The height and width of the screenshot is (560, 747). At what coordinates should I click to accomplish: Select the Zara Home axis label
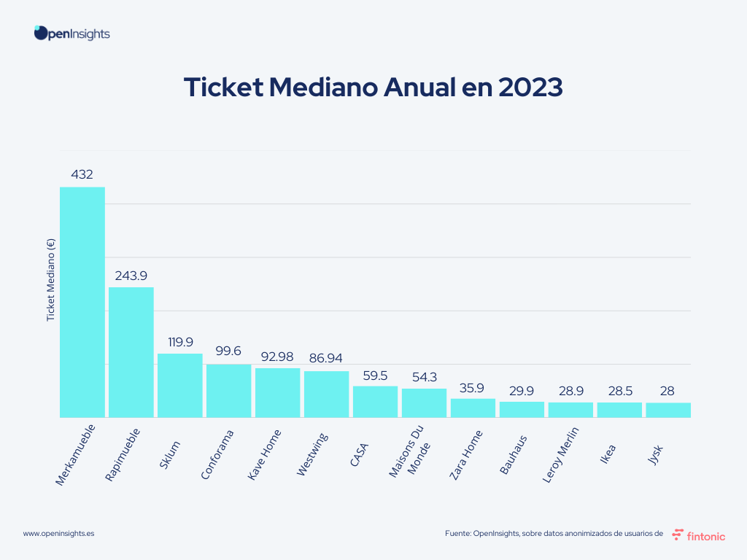pos(468,451)
